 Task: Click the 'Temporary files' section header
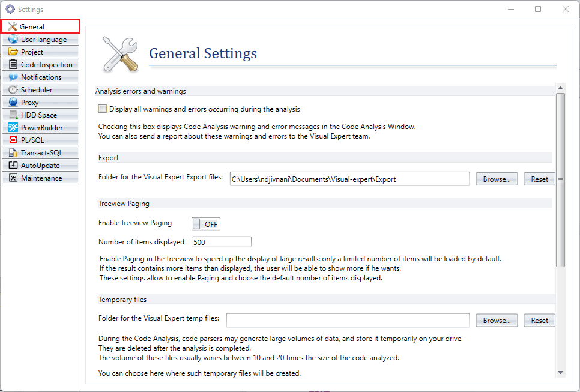click(x=122, y=300)
